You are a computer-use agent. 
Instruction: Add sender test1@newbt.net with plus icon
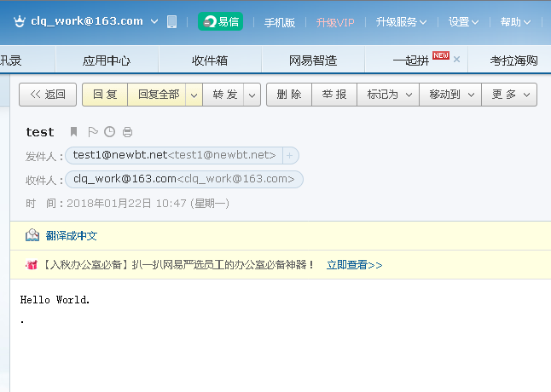tap(289, 155)
